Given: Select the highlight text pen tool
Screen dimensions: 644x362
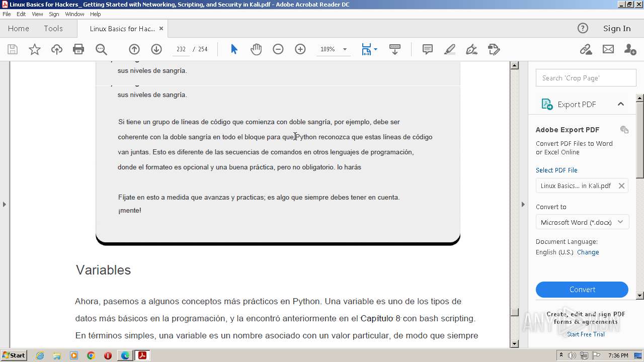Looking at the screenshot, I should point(450,49).
